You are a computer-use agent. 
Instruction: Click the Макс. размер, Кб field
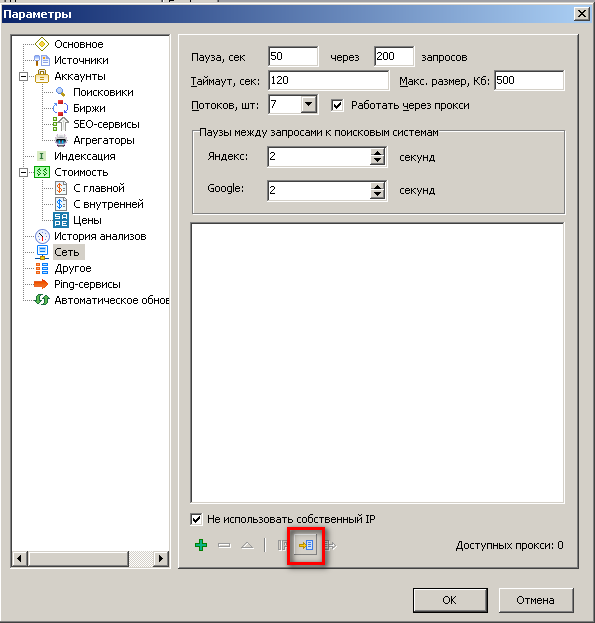(x=529, y=81)
